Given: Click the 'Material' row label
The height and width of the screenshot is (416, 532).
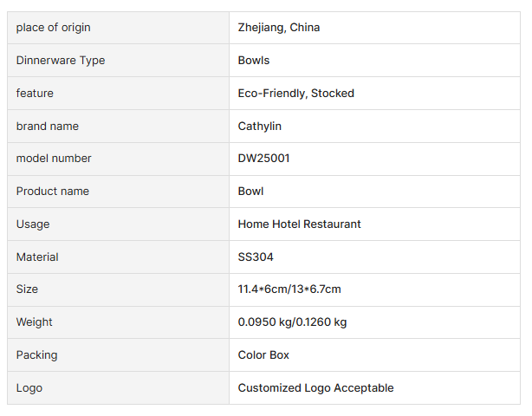Looking at the screenshot, I should click(x=37, y=257).
